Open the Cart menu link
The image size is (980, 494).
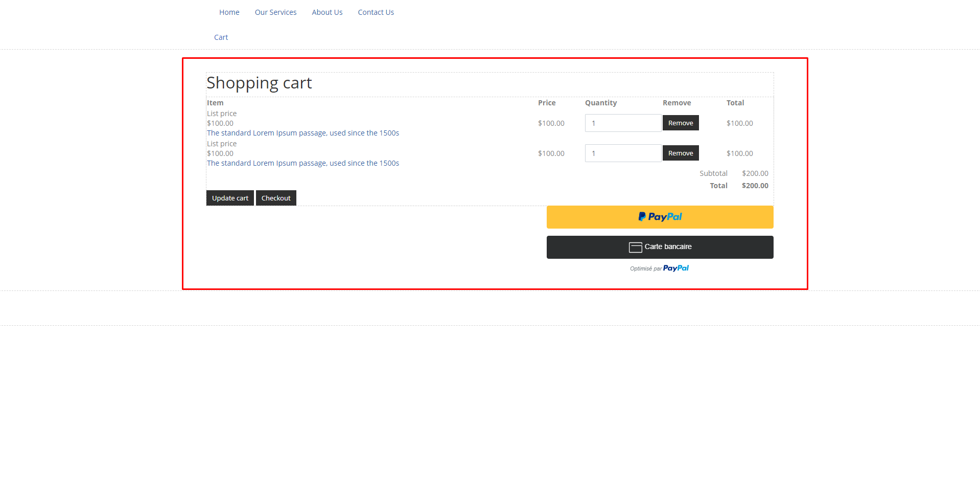[x=221, y=37]
